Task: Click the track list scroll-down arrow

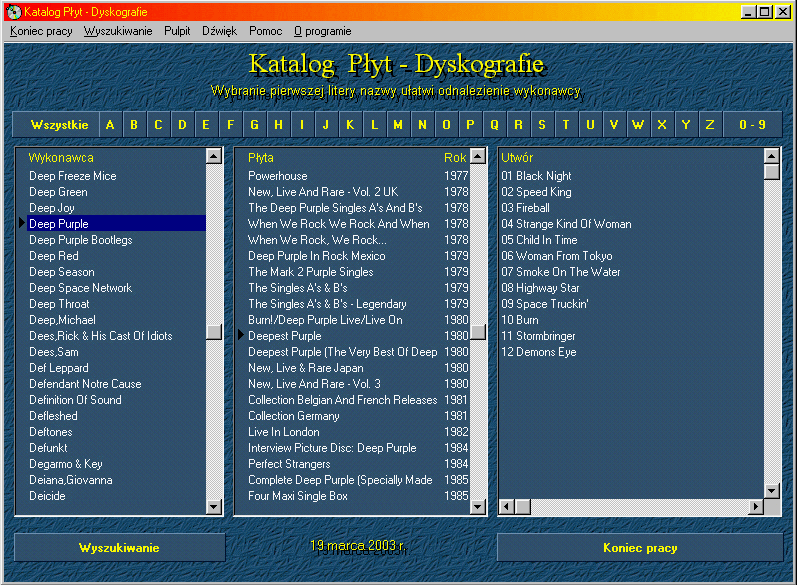Action: coord(772,491)
